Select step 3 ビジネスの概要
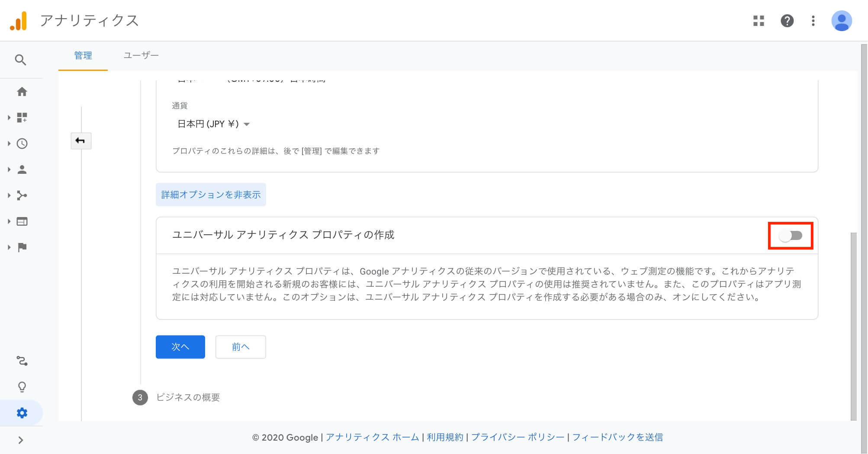 [176, 397]
